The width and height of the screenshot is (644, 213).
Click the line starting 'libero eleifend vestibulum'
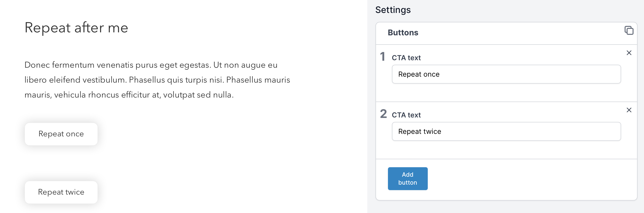[157, 80]
